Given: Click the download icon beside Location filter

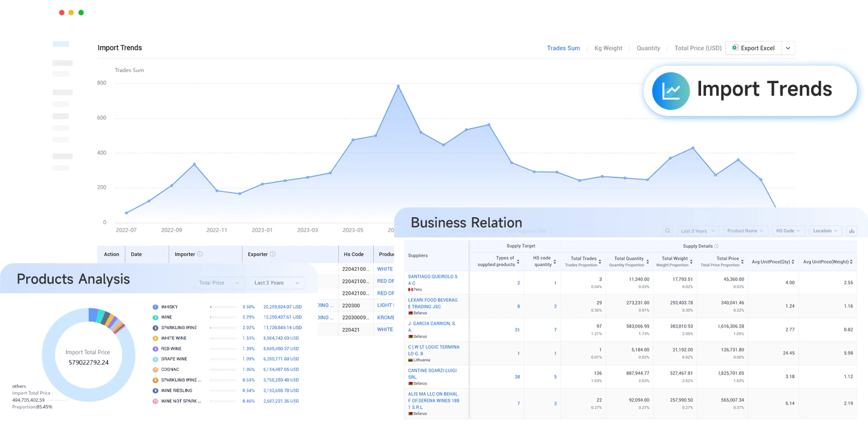Looking at the screenshot, I should pyautogui.click(x=852, y=231).
